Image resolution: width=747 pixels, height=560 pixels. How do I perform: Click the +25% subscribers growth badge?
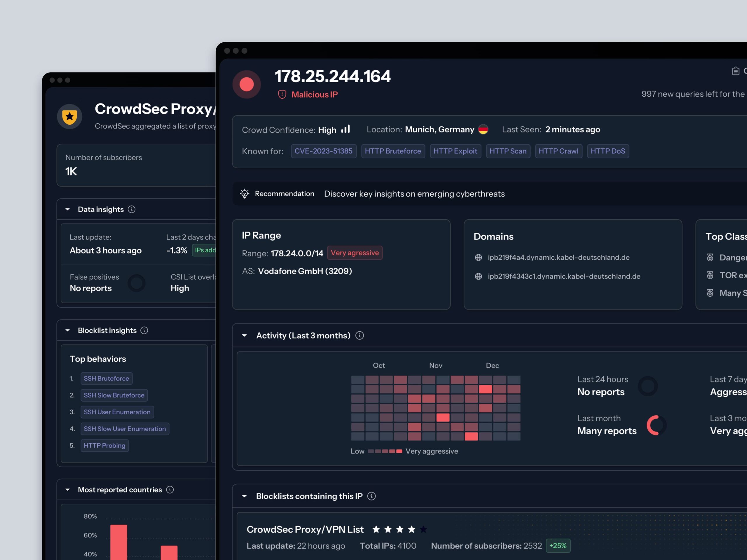[x=558, y=546]
